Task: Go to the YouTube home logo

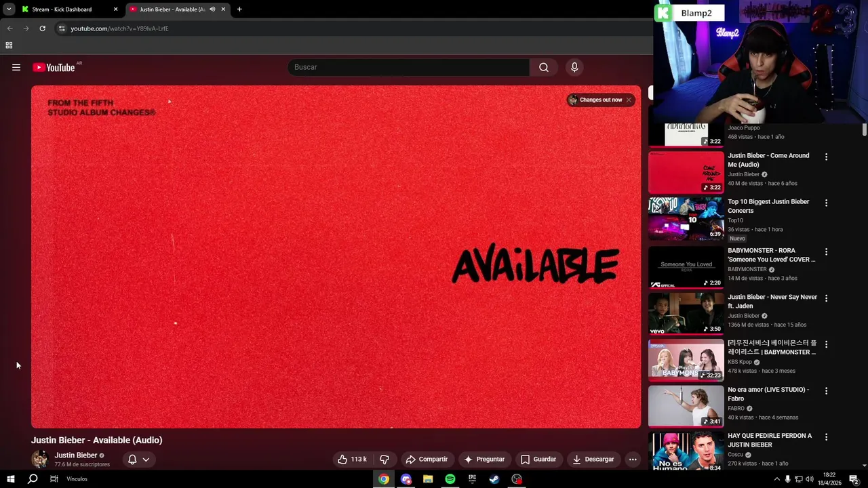Action: [x=54, y=67]
